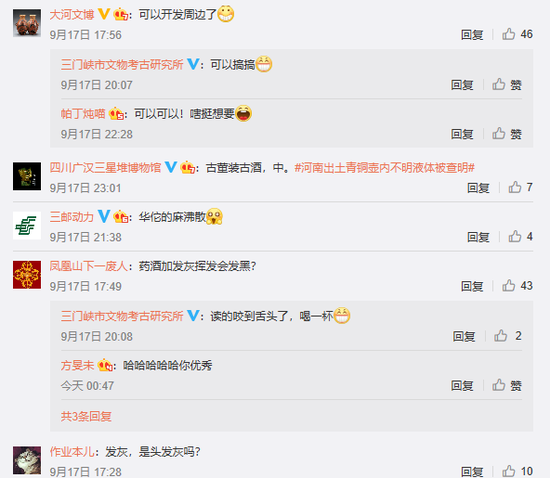Open 四川广汉三星堆博物馆 user profile name
550x478 pixels.
click(105, 168)
